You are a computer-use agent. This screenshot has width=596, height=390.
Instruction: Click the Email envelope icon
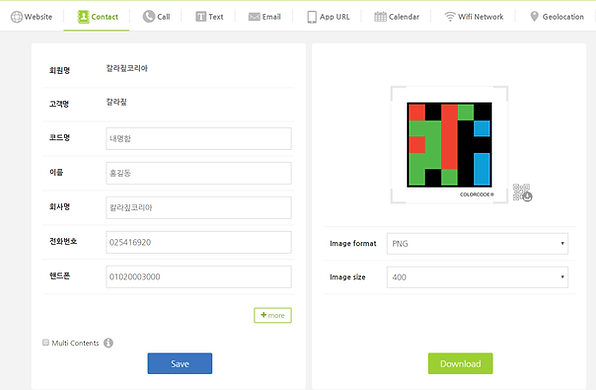pos(254,17)
